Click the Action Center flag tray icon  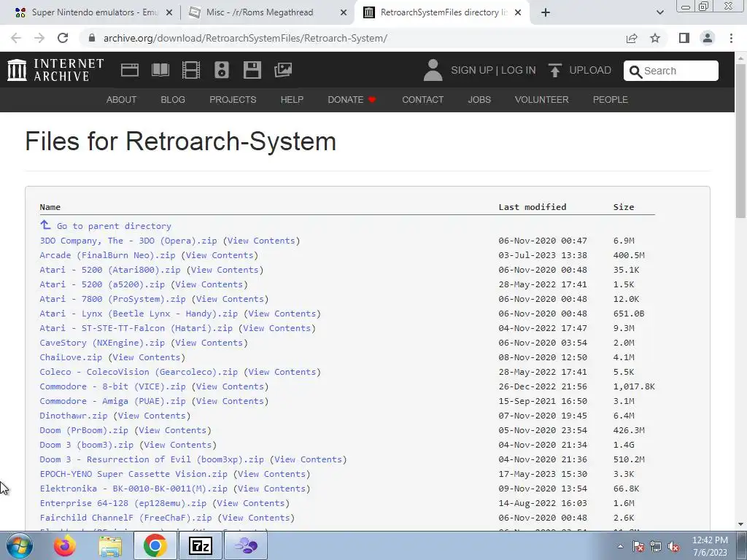[638, 547]
